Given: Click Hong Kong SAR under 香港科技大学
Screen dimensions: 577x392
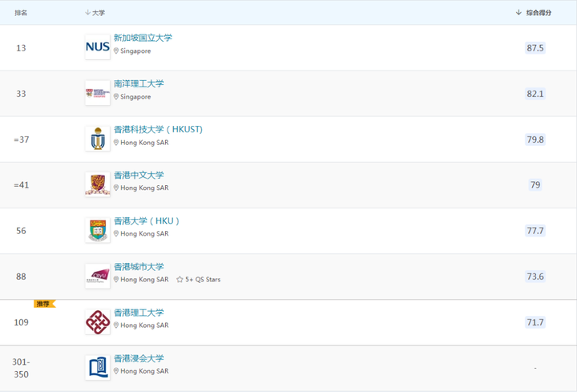Looking at the screenshot, I should (144, 143).
